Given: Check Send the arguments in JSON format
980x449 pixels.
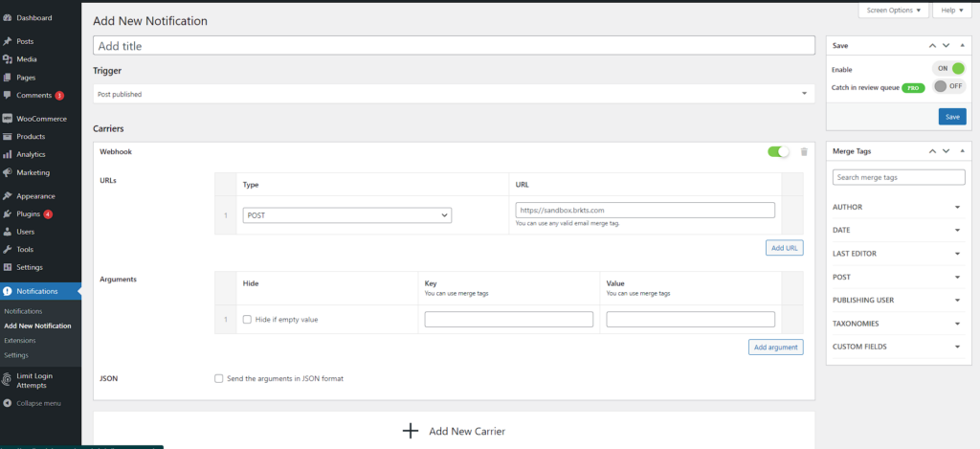Looking at the screenshot, I should click(x=219, y=378).
